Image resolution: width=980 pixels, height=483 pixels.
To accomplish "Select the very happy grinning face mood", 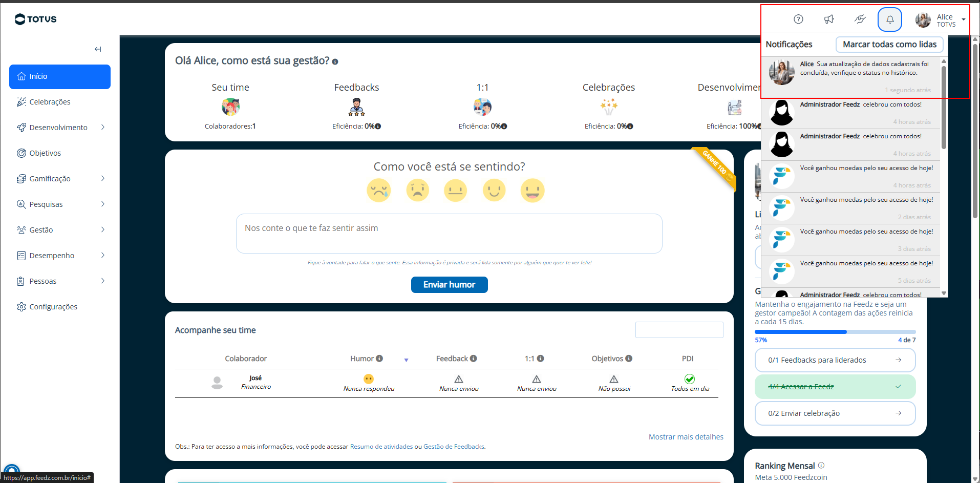I will click(x=532, y=191).
